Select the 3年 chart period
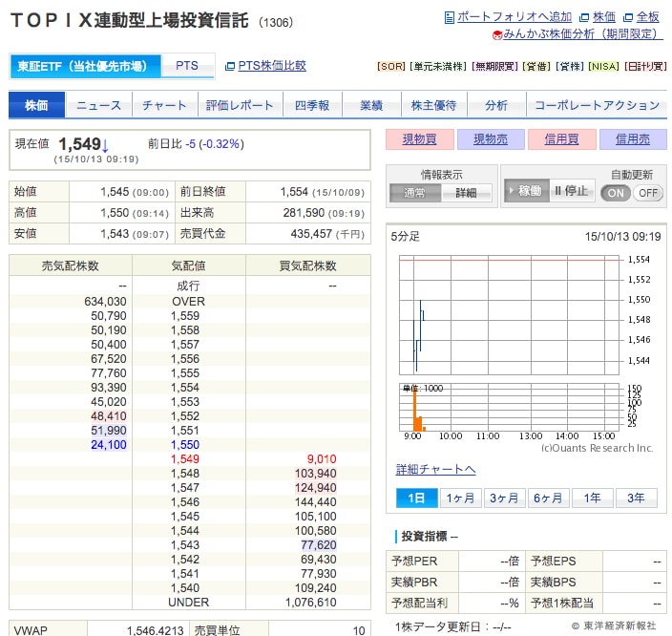This screenshot has height=636, width=672. (x=636, y=498)
